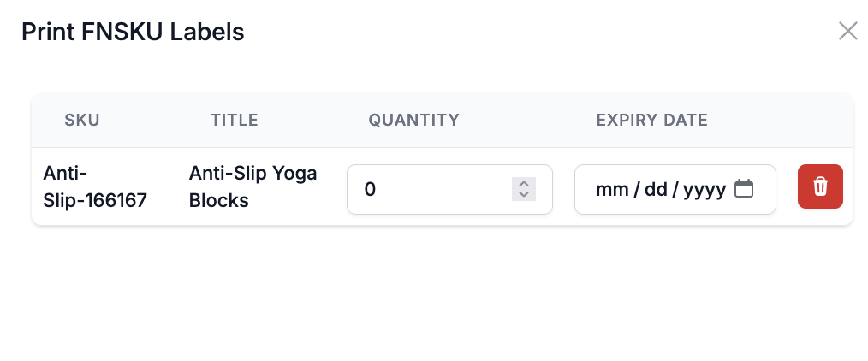Close the Print FNSKU Labels dialog

tap(847, 32)
